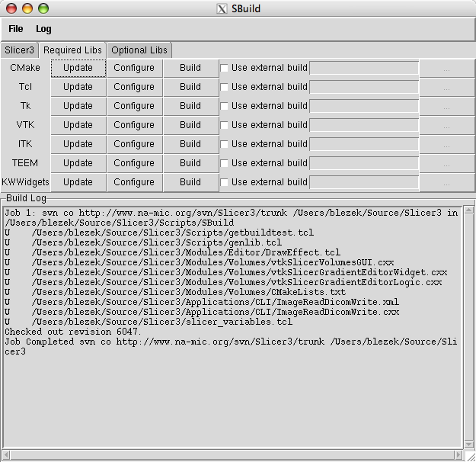
Task: Open the File menu
Action: [x=16, y=29]
